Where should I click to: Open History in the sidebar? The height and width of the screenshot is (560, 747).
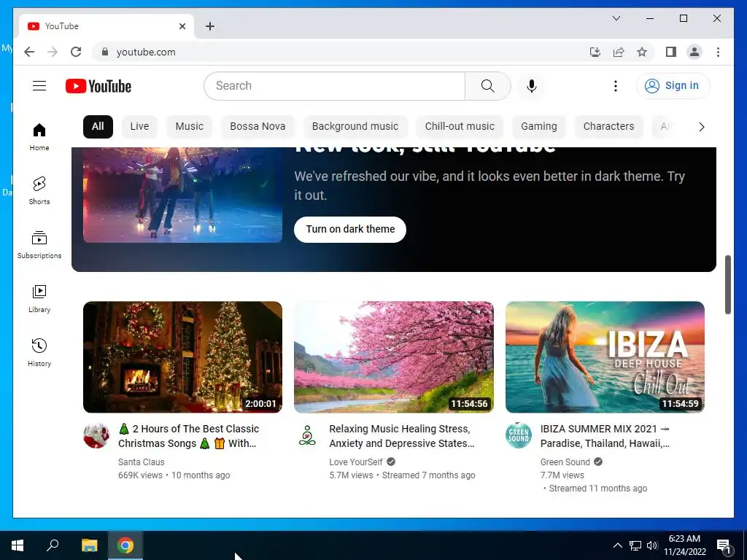pos(39,352)
